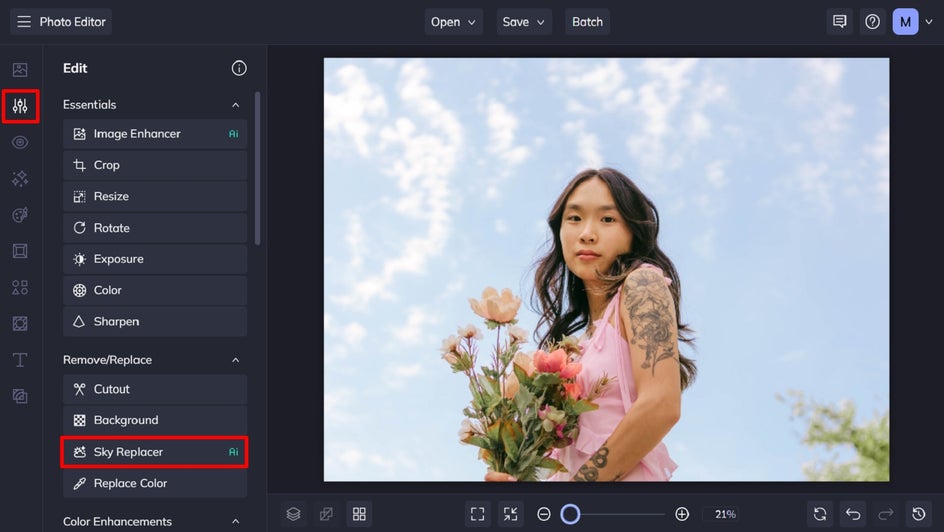Click the user avatar M
944x532 pixels.
(905, 22)
